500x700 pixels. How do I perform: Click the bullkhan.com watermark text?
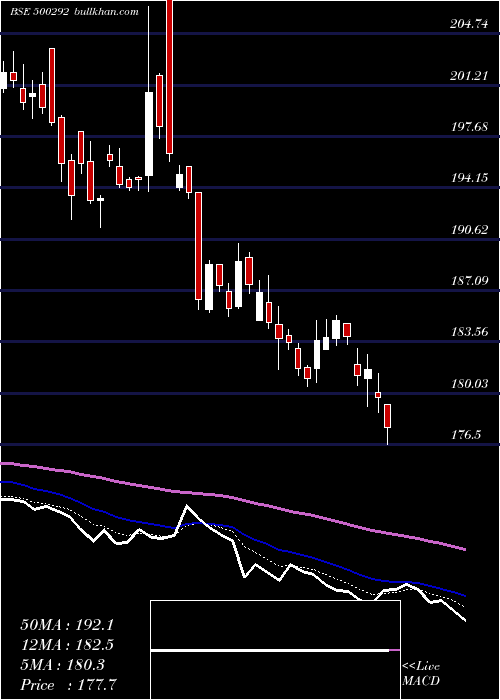[105, 12]
